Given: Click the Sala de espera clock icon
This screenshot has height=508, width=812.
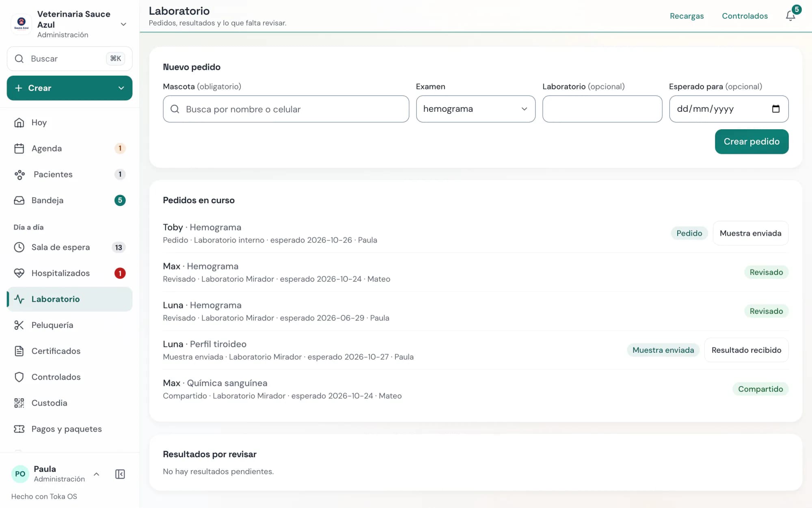Looking at the screenshot, I should pyautogui.click(x=19, y=247).
